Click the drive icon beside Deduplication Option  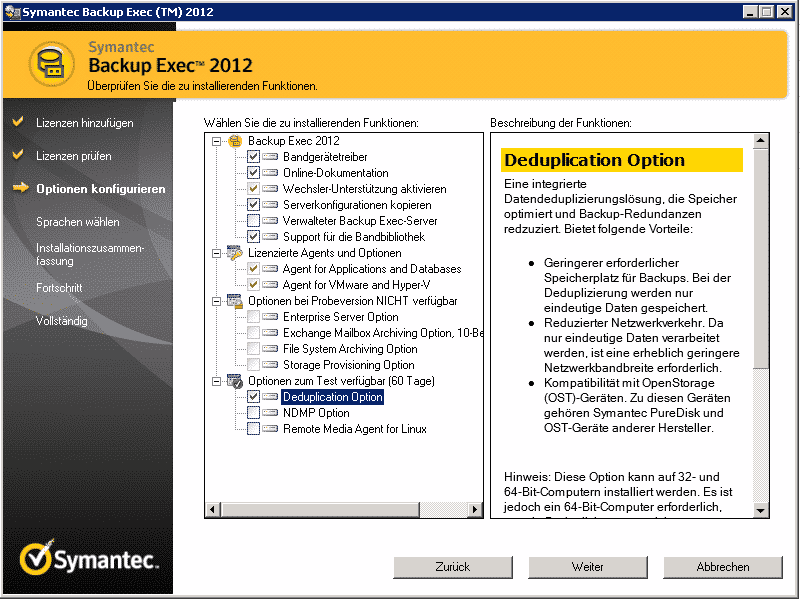(x=270, y=397)
